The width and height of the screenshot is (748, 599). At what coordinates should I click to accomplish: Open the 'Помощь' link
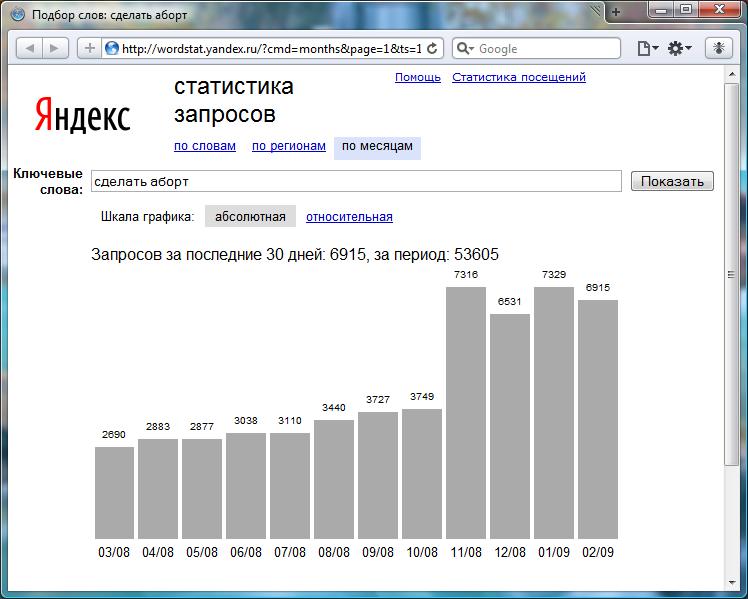click(x=418, y=77)
